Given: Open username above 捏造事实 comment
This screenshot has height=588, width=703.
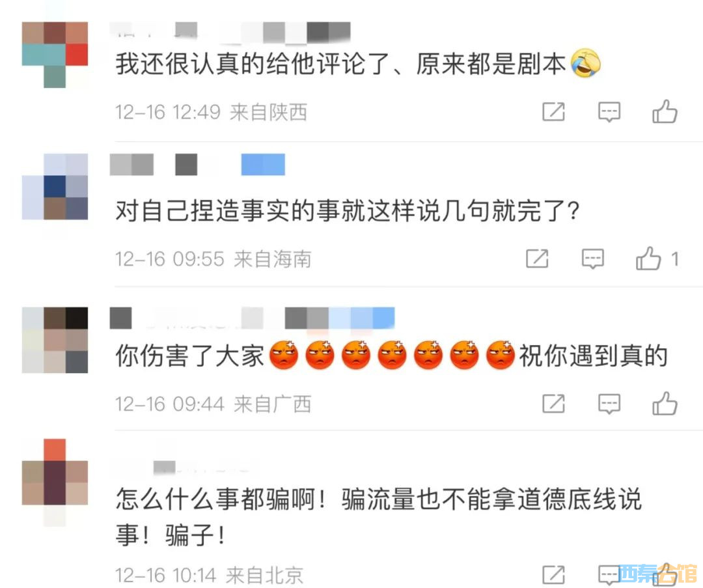Looking at the screenshot, I should [197, 164].
